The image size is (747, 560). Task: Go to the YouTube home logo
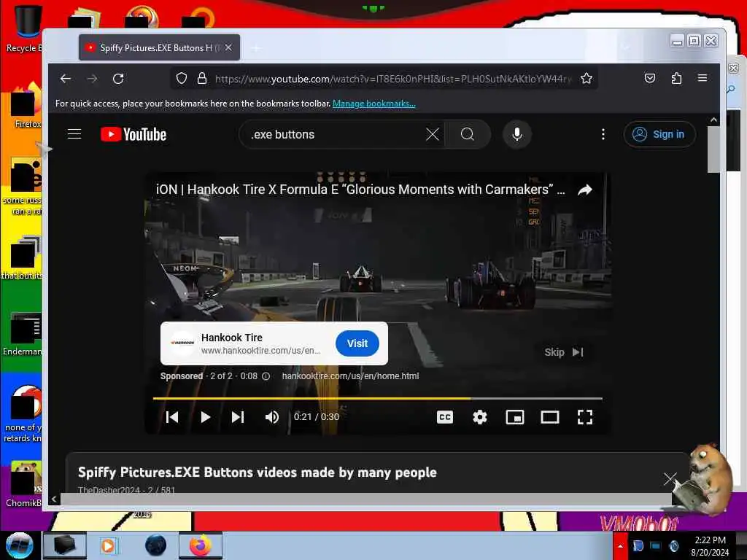tap(133, 134)
